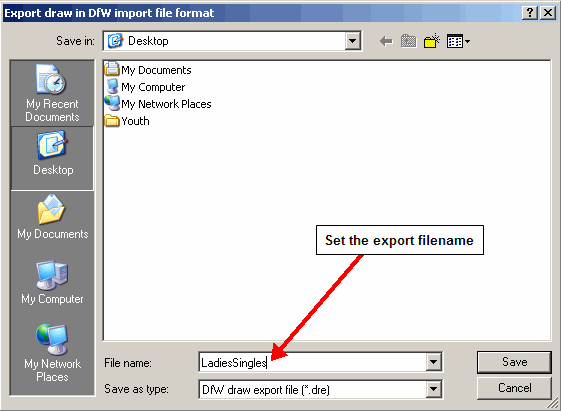Expand the Save in dropdown
This screenshot has width=561, height=411.
point(352,41)
